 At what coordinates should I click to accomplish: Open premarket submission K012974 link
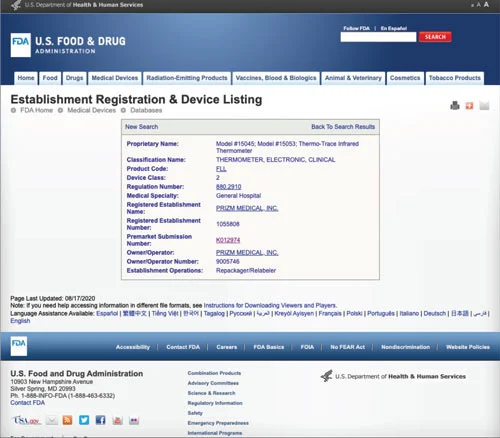pyautogui.click(x=228, y=240)
